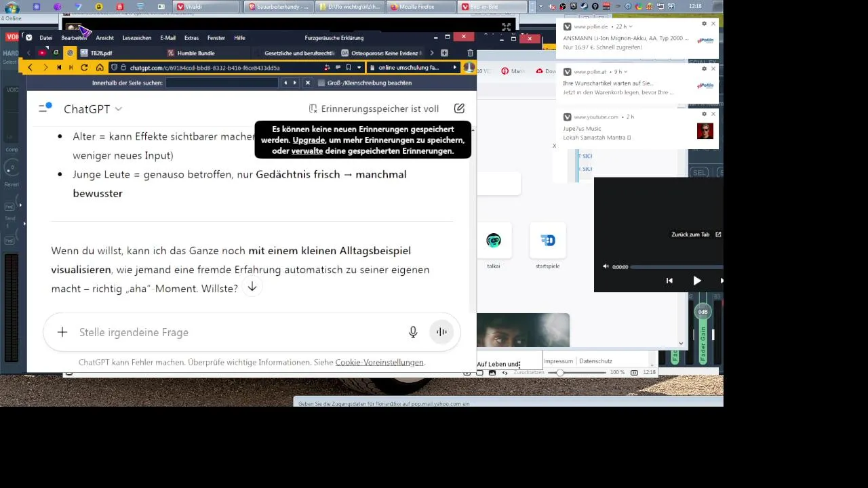
Task: Play the picture-in-picture video
Action: 696,281
